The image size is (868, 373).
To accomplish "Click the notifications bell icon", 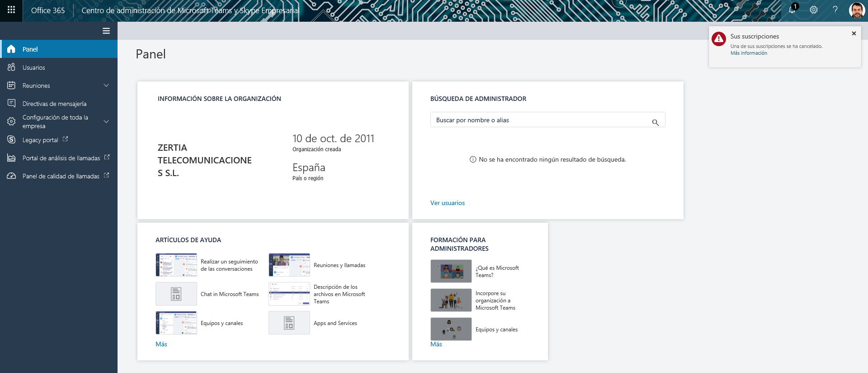I will pos(792,10).
